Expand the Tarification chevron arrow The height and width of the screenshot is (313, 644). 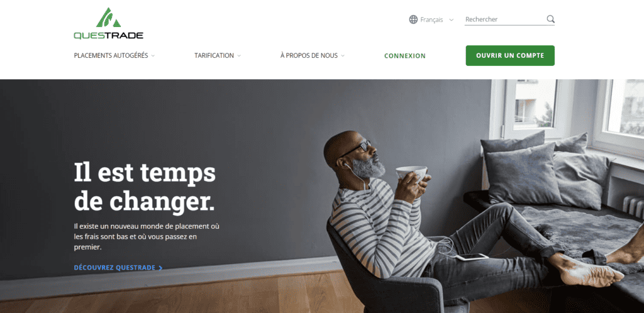[x=238, y=56]
